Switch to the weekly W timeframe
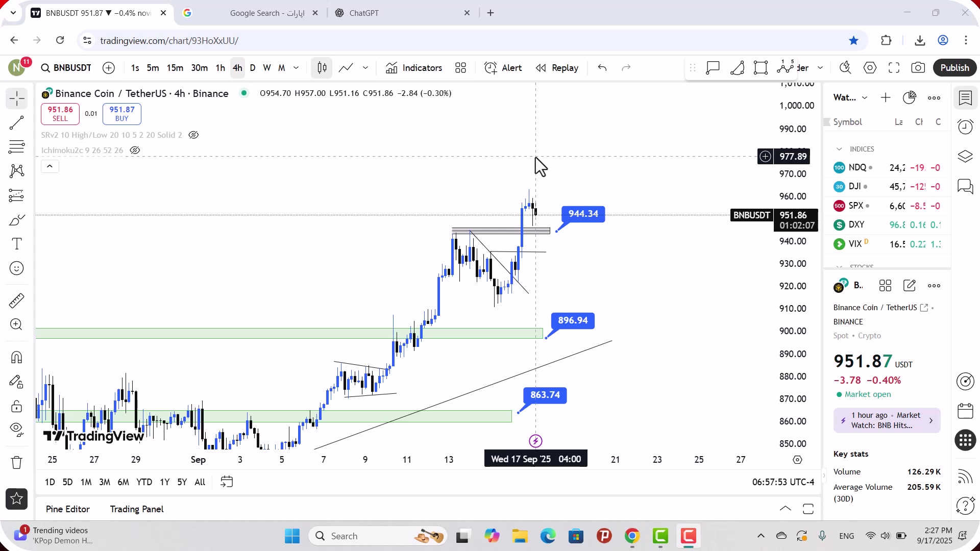Image resolution: width=980 pixels, height=551 pixels. (x=267, y=68)
